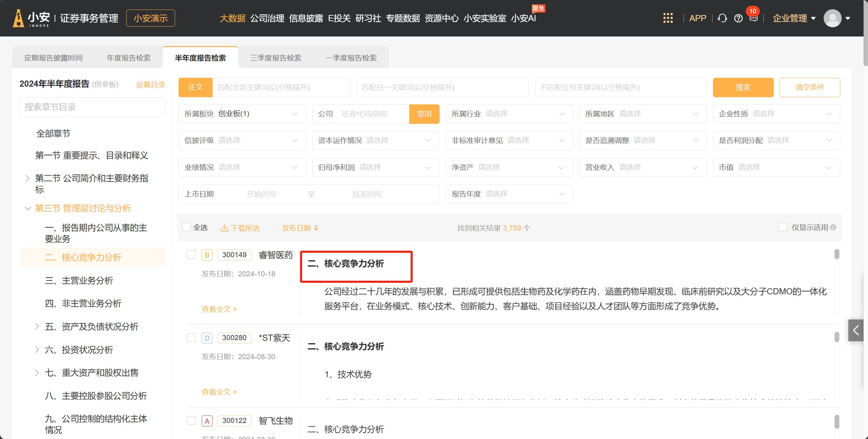This screenshot has height=439, width=868.
Task: Open the 研习社 top menu
Action: click(368, 18)
